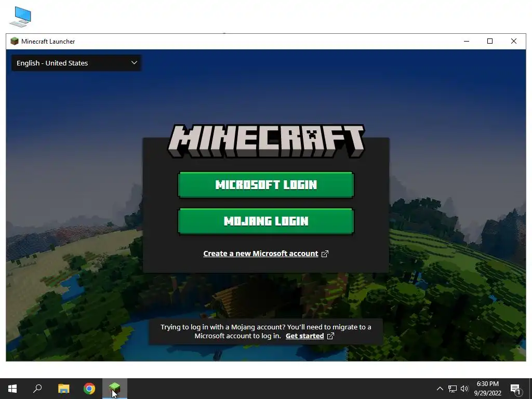Open the clock showing 6:30 PM
Viewport: 532px width, 399px height.
tap(487, 389)
